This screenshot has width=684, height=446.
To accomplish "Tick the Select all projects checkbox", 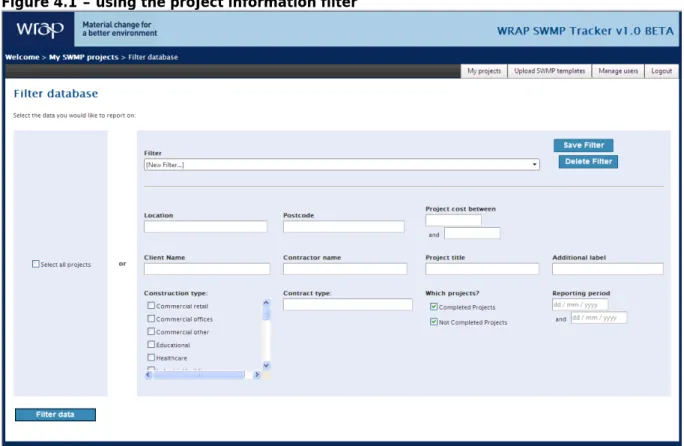I will click(x=36, y=264).
